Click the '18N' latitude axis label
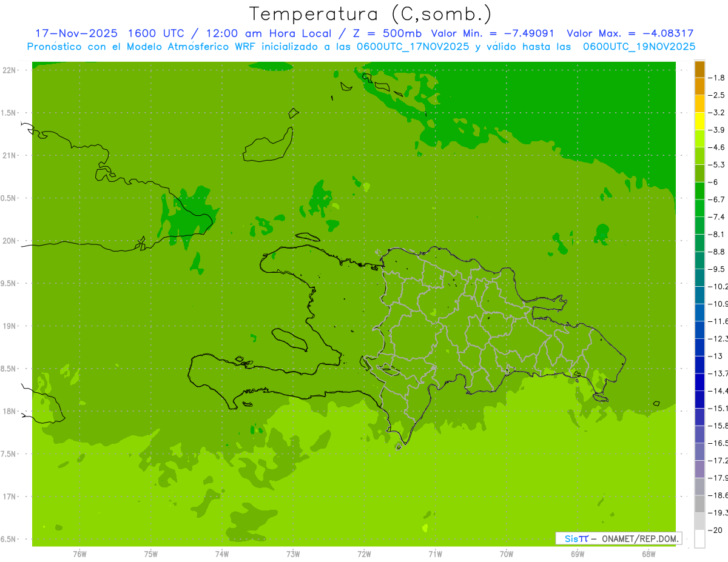728x562 pixels. 9,412
